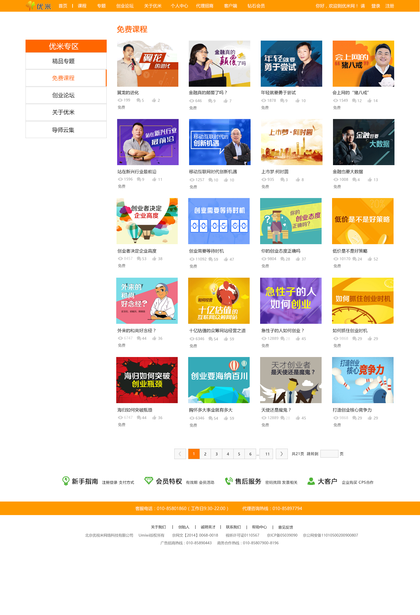
Task: Click comment icon under 会上网的猪八戒 course
Action: click(354, 100)
